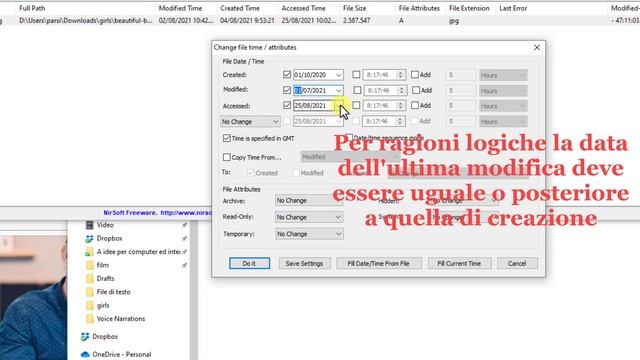Sort by Full Path column header
The image size is (640, 360).
85,8
